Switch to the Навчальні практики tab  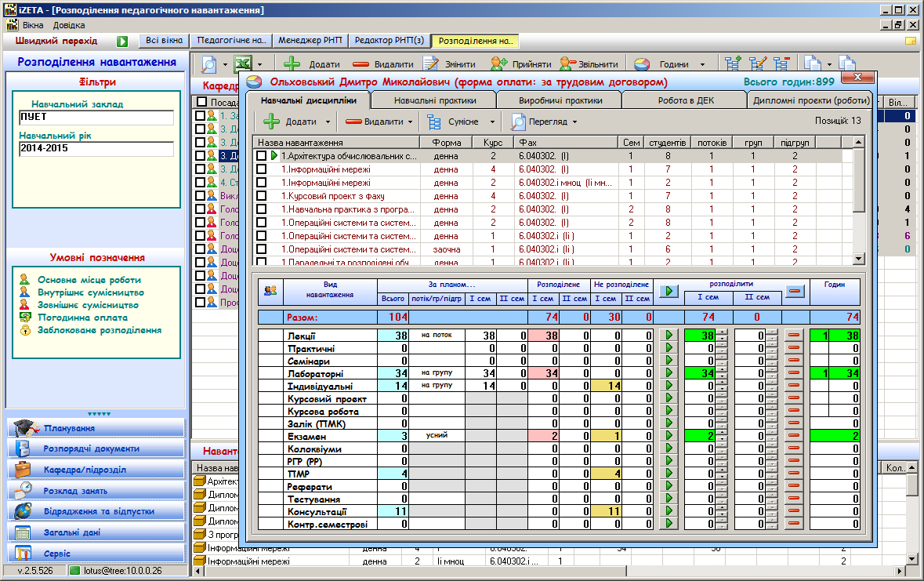[x=435, y=100]
